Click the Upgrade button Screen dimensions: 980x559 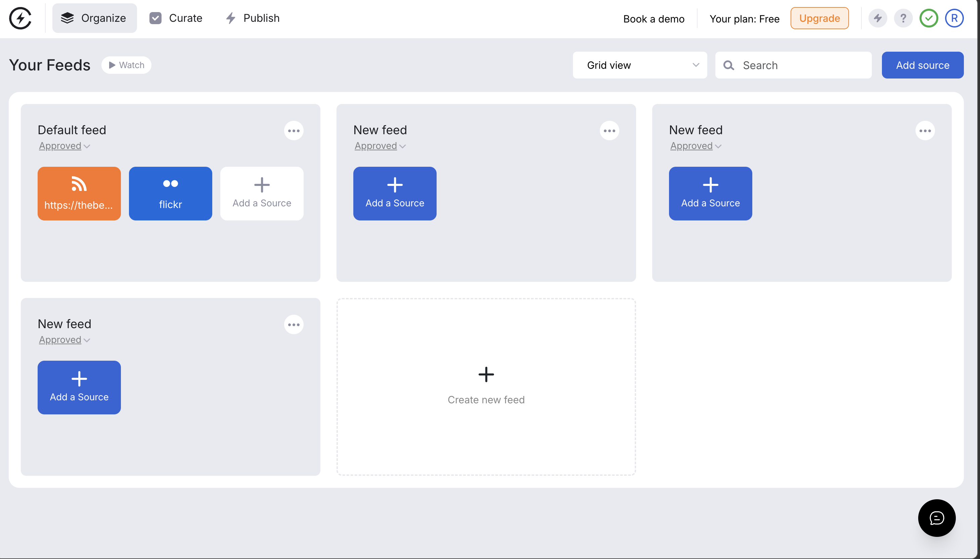(819, 18)
